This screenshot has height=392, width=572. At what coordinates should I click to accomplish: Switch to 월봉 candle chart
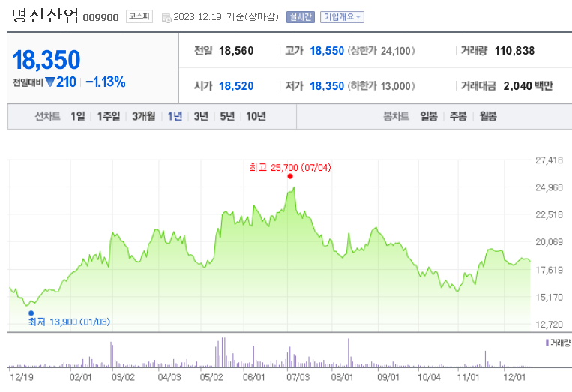(488, 116)
